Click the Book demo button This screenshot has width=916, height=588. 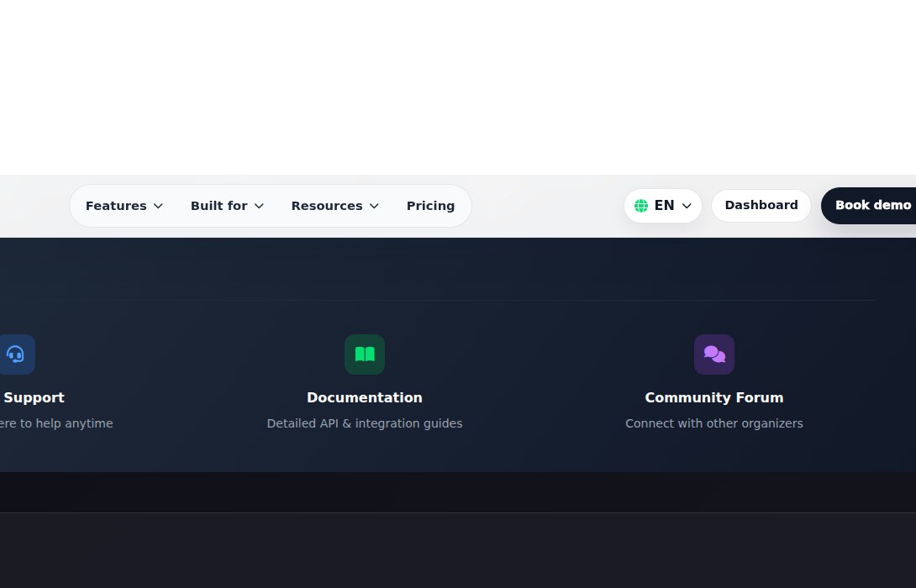click(x=871, y=206)
